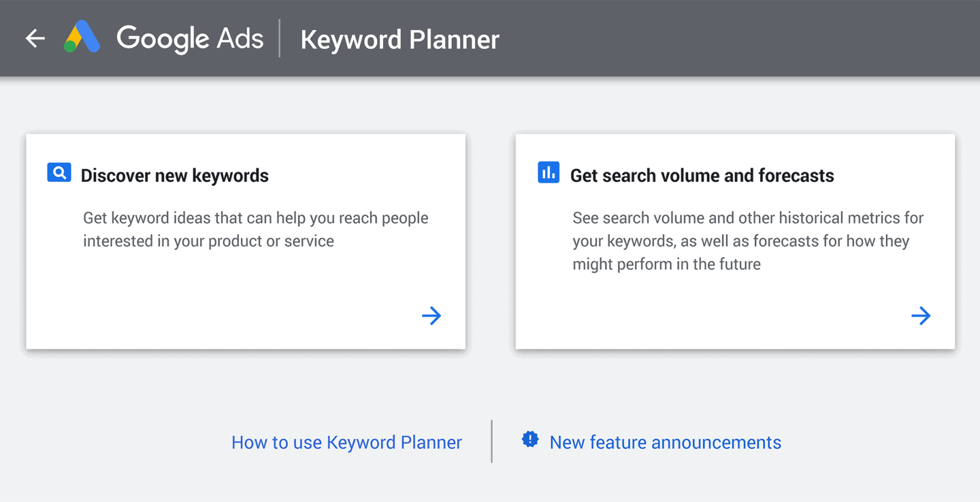Click the Keyword Planner title in header

pos(399,40)
